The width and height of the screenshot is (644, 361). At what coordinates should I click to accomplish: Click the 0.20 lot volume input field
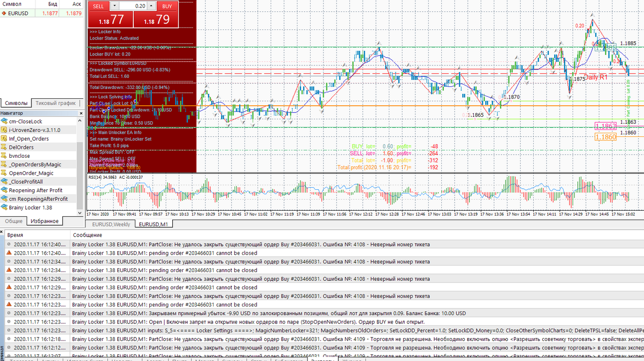coord(133,6)
